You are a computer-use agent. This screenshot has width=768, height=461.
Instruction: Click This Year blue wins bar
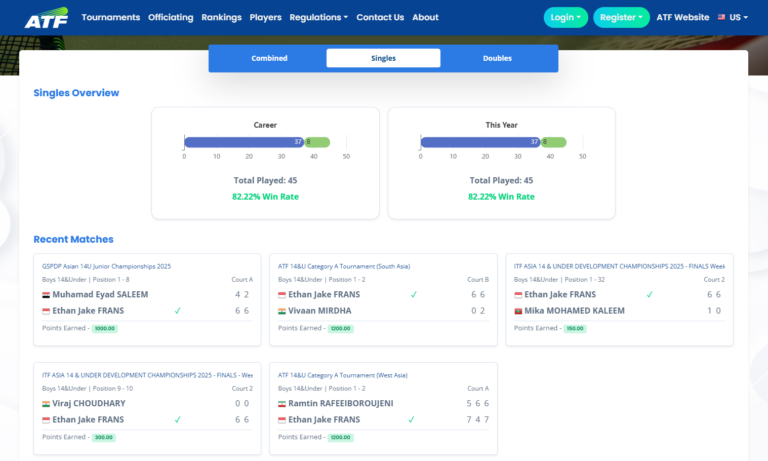[x=480, y=142]
